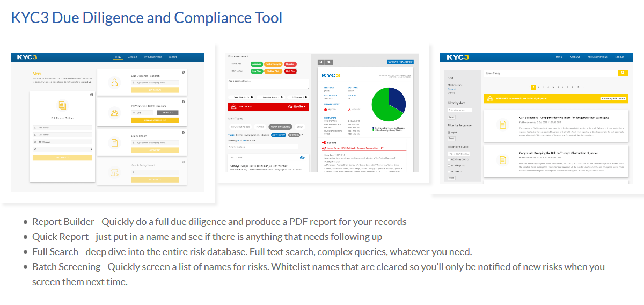
Task: Click Due Diligence Research person icon
Action: pos(114,82)
